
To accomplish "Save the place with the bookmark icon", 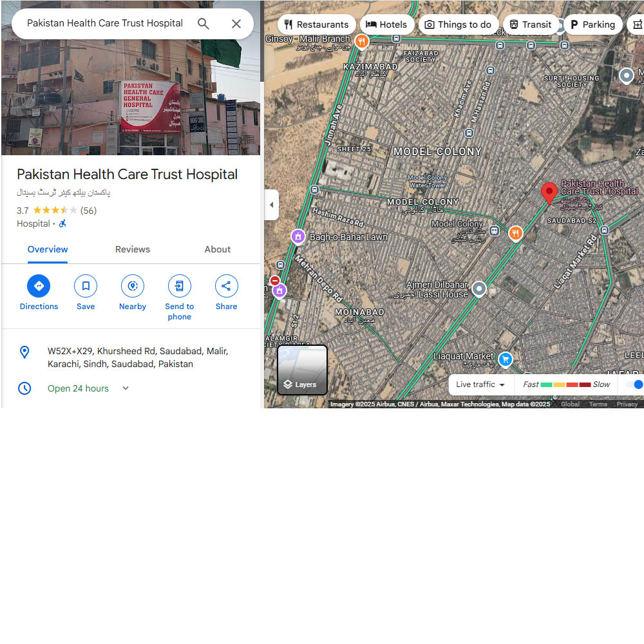I will (x=86, y=286).
